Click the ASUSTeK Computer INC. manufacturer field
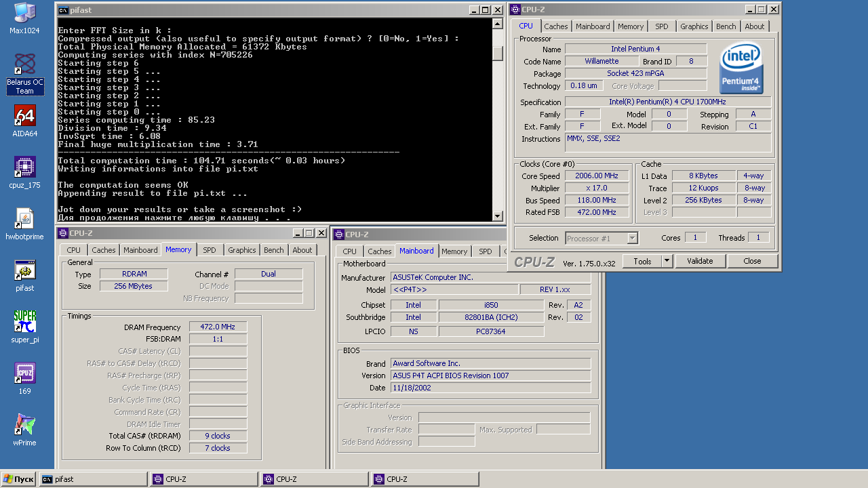The height and width of the screenshot is (488, 868). (x=491, y=277)
